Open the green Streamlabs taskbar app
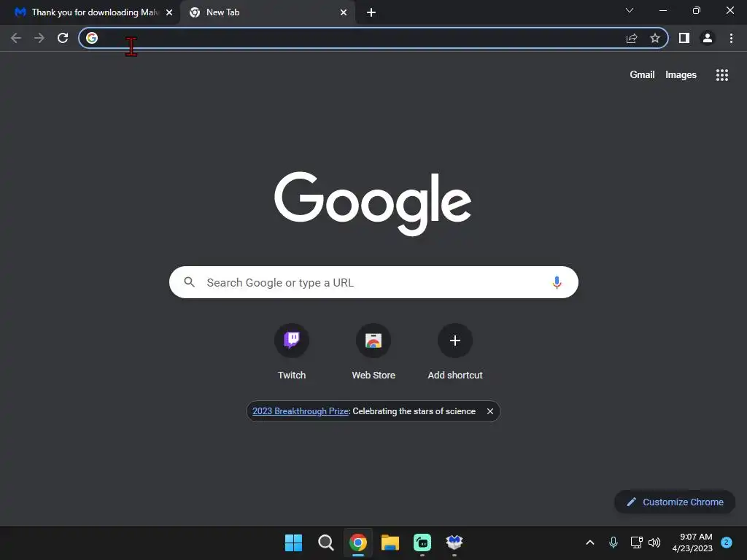 point(422,542)
